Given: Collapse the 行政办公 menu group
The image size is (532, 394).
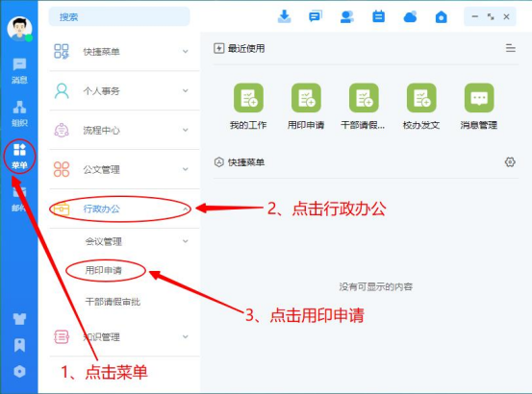Looking at the screenshot, I should click(124, 209).
